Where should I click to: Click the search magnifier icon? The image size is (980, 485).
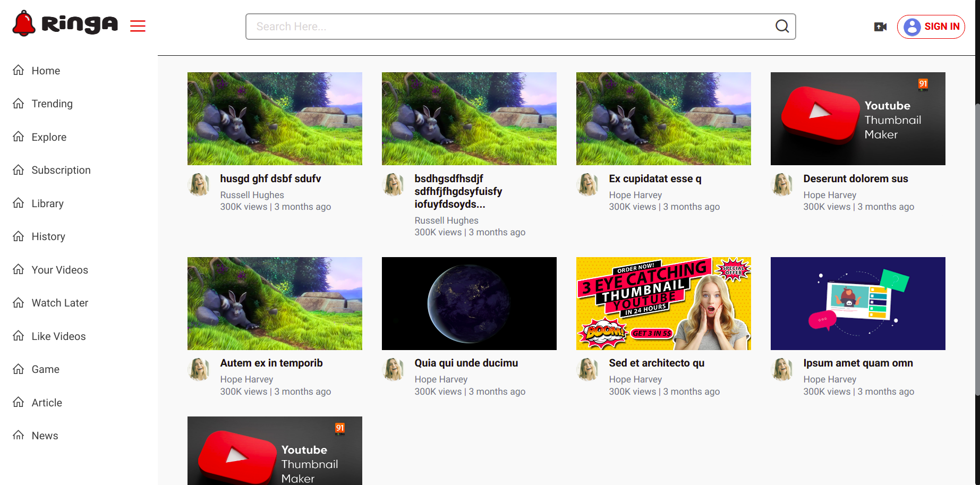[782, 26]
